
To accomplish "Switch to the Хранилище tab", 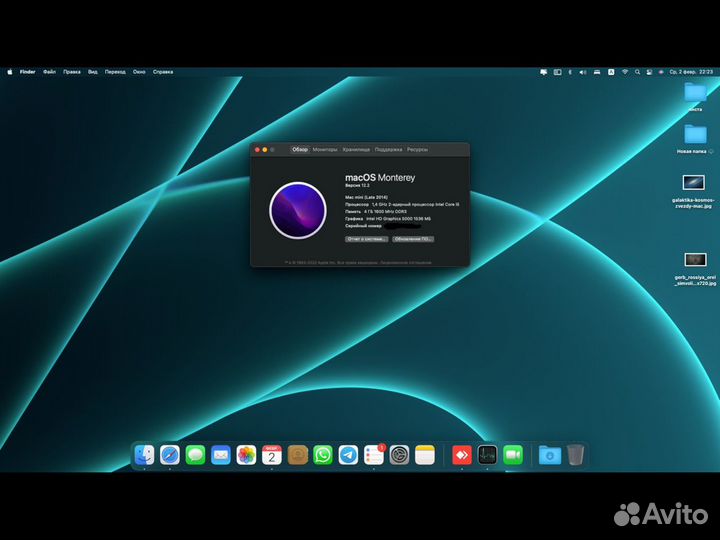I will point(356,149).
